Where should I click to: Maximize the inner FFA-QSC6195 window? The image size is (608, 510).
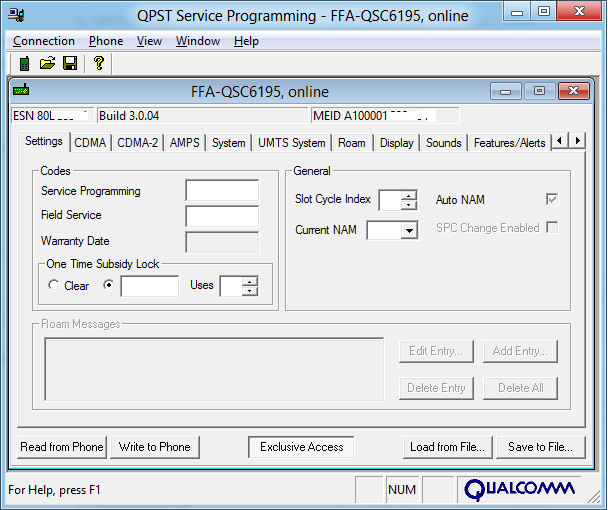[539, 92]
